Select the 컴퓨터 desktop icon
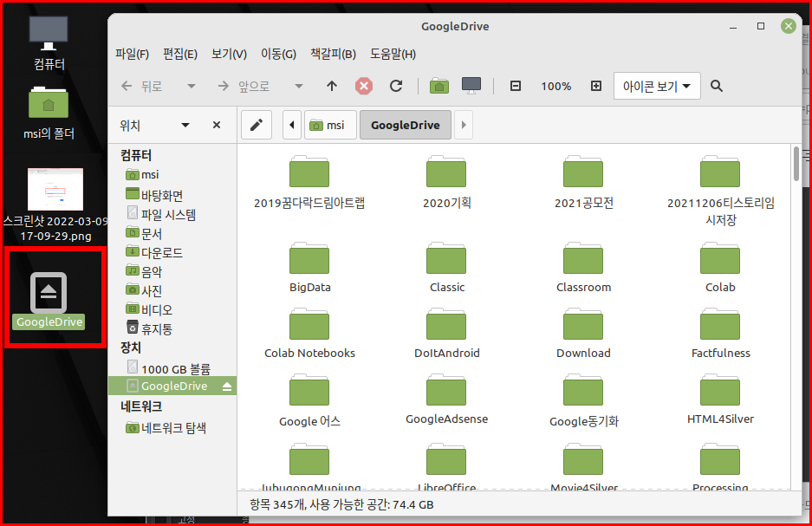 pos(49,43)
